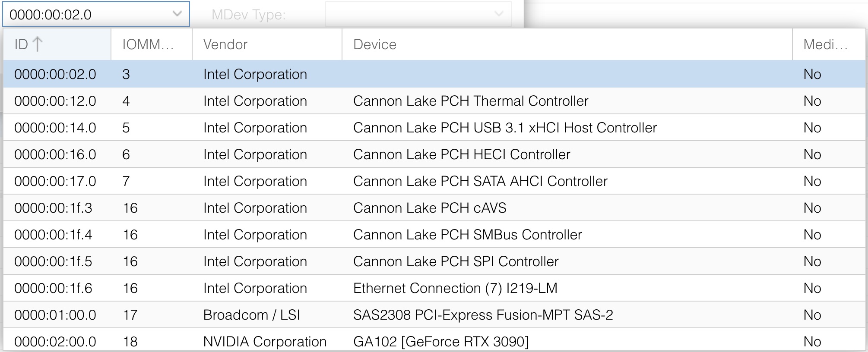Select the Ethernet Connection (7) I219-LM device
The width and height of the screenshot is (868, 352).
259,288
